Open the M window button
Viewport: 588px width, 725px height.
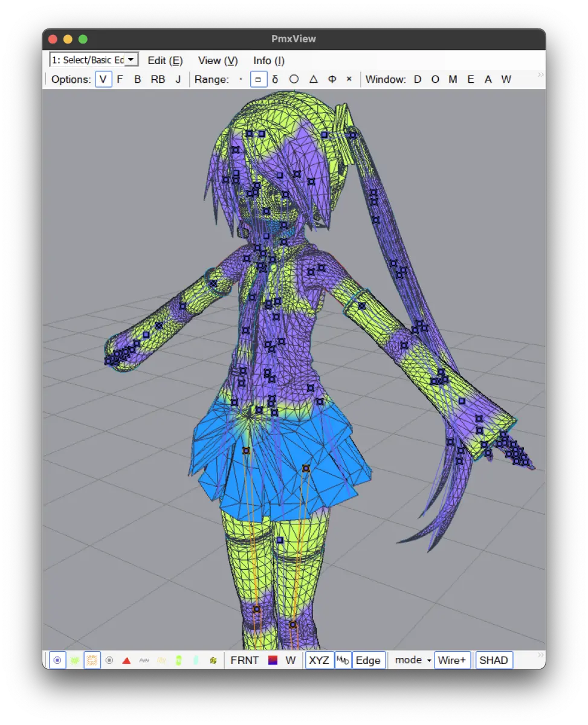pos(453,79)
